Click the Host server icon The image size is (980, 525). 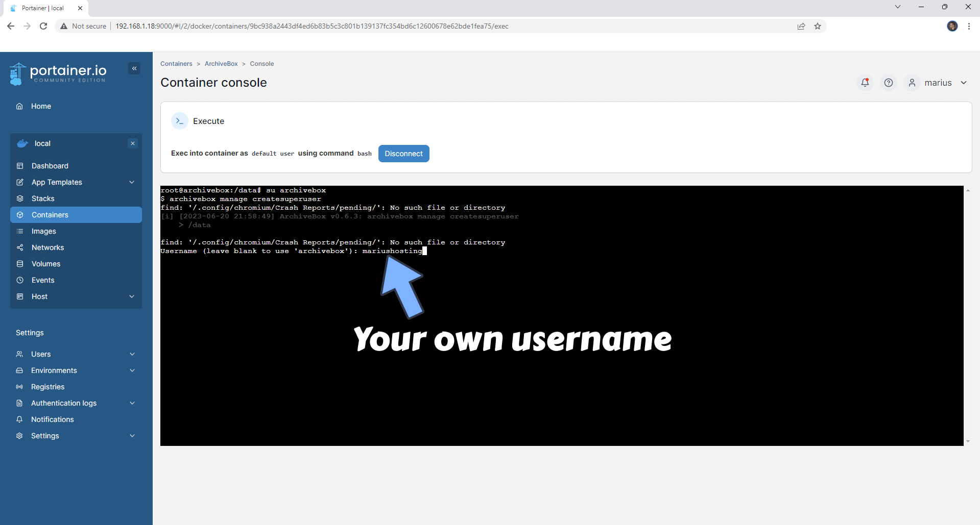[x=20, y=296]
